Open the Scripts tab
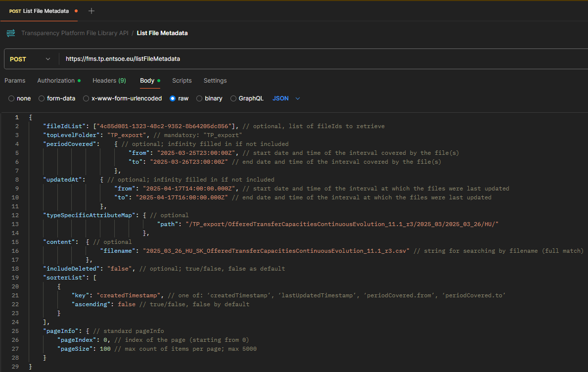 pyautogui.click(x=181, y=81)
